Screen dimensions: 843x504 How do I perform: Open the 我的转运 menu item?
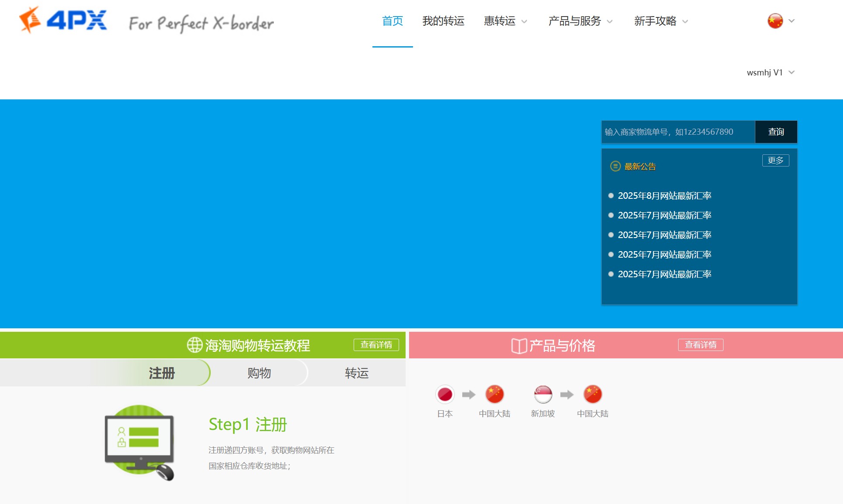pyautogui.click(x=443, y=21)
